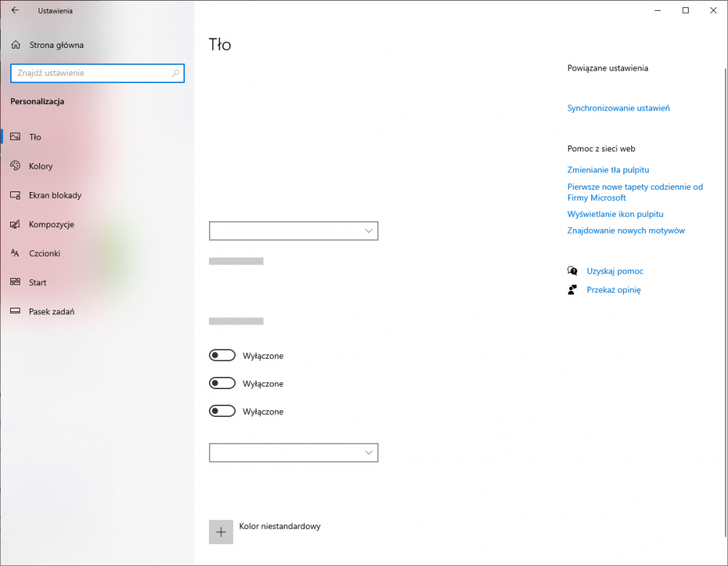The width and height of the screenshot is (728, 566).
Task: Go to Strona główna of Settings
Action: [49, 44]
